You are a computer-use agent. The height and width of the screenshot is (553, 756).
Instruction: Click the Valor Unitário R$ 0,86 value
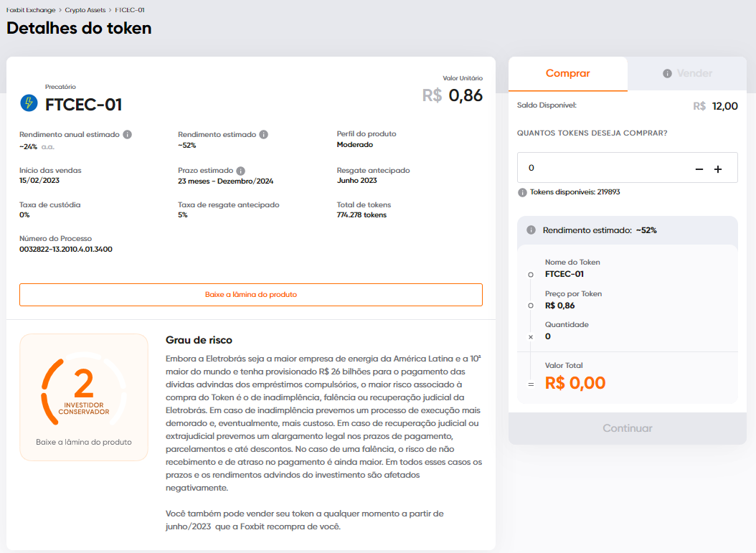pyautogui.click(x=453, y=95)
